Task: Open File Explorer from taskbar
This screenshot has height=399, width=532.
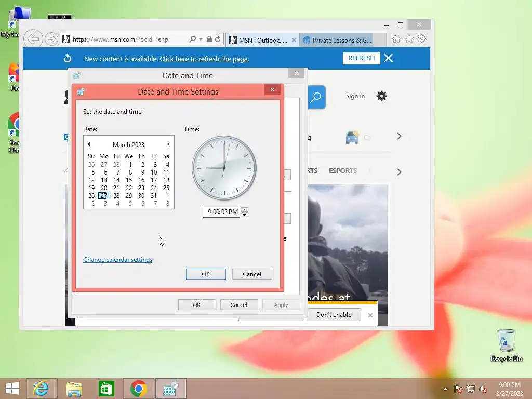Action: 74,389
